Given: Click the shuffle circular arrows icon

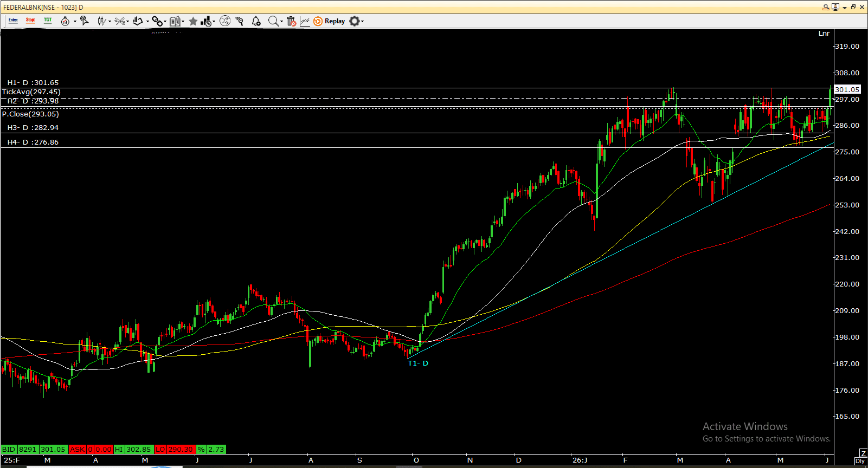Looking at the screenshot, I should [225, 21].
